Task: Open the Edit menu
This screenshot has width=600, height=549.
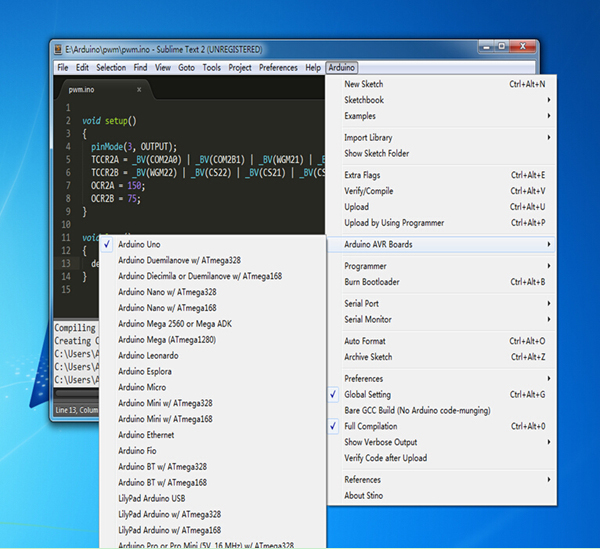Action: point(82,68)
